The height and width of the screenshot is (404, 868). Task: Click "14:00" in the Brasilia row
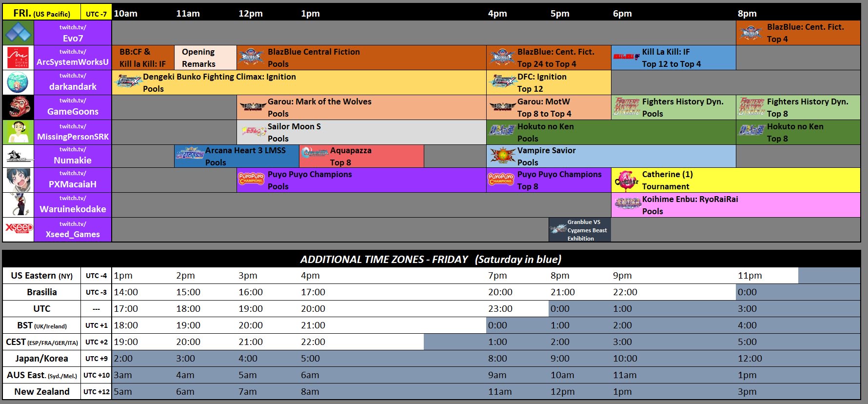tap(126, 292)
